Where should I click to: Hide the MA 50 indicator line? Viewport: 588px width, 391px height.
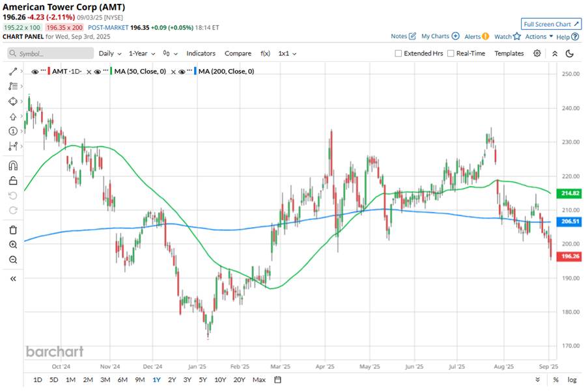(x=98, y=72)
